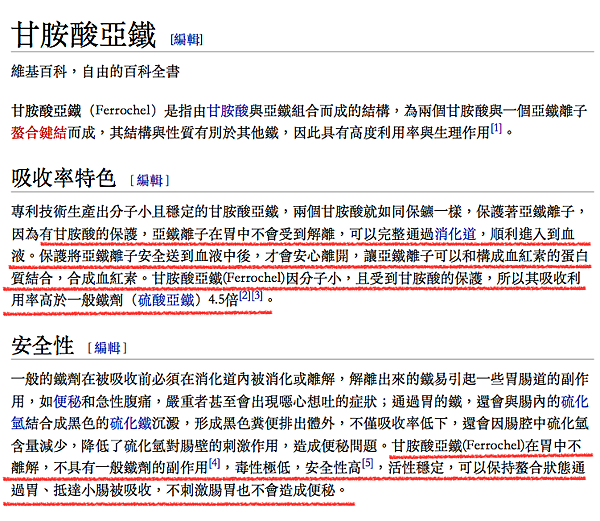Click the phrase 合成血紅素 in the absorption section

103,278
